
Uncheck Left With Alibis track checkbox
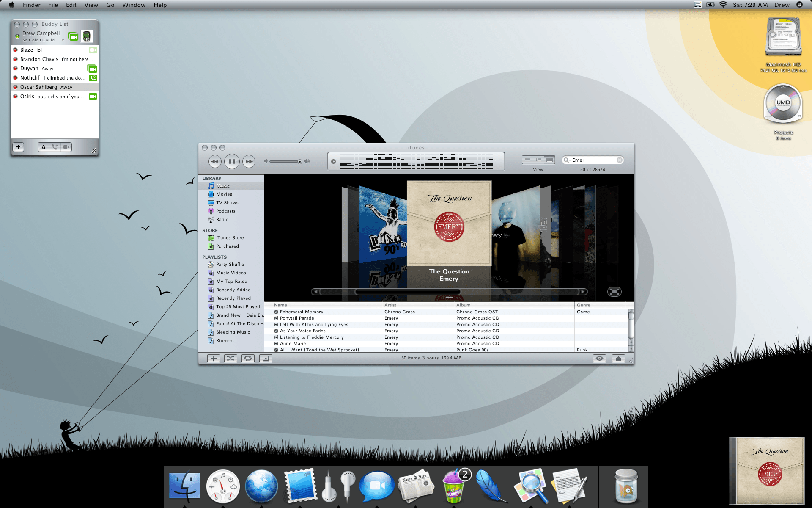276,325
